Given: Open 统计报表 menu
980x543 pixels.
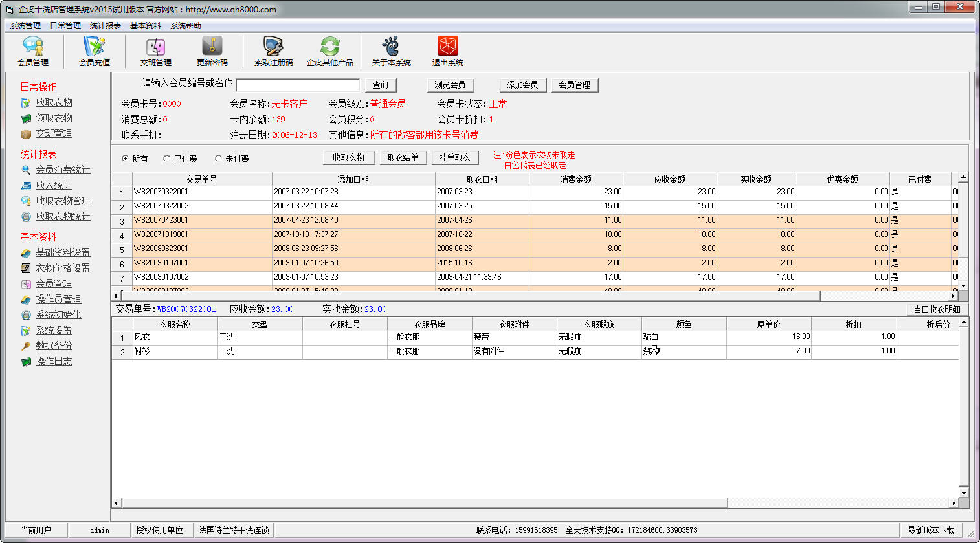Looking at the screenshot, I should pyautogui.click(x=106, y=26).
